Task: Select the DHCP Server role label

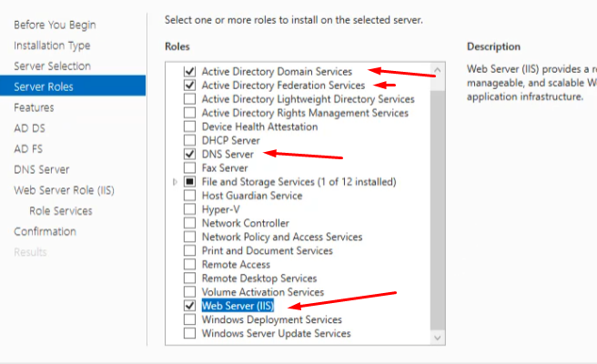Action: coord(231,140)
